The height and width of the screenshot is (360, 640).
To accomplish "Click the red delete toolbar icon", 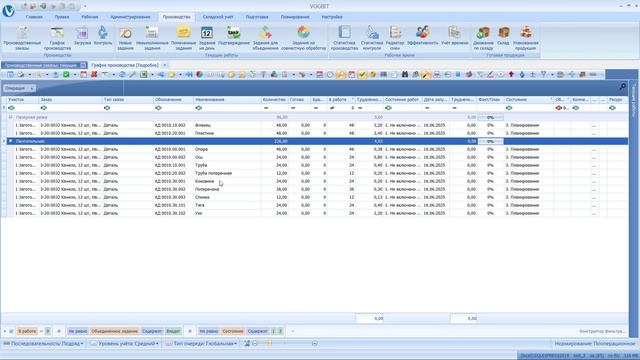I will point(94,74).
